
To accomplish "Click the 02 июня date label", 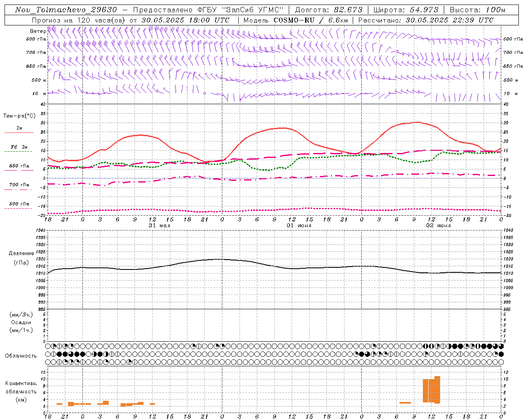I will point(438,226).
